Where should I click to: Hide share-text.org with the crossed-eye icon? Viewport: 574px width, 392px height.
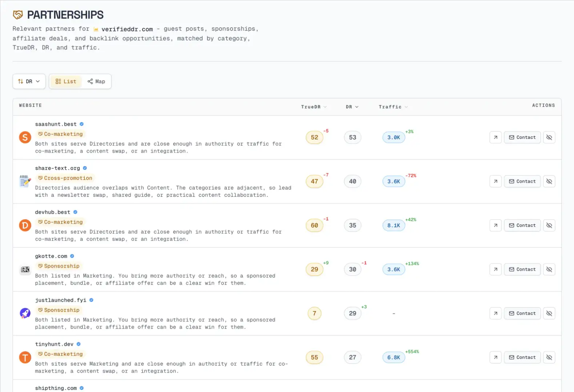point(549,181)
